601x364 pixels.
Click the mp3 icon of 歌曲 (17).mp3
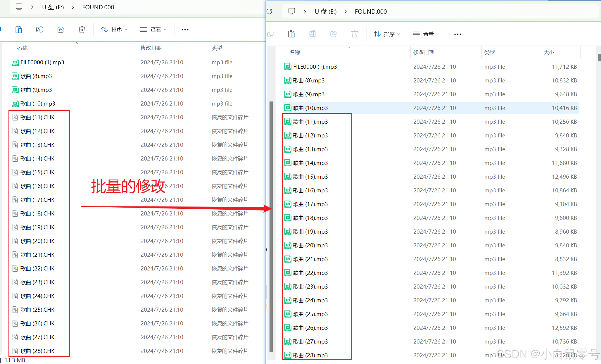(288, 204)
